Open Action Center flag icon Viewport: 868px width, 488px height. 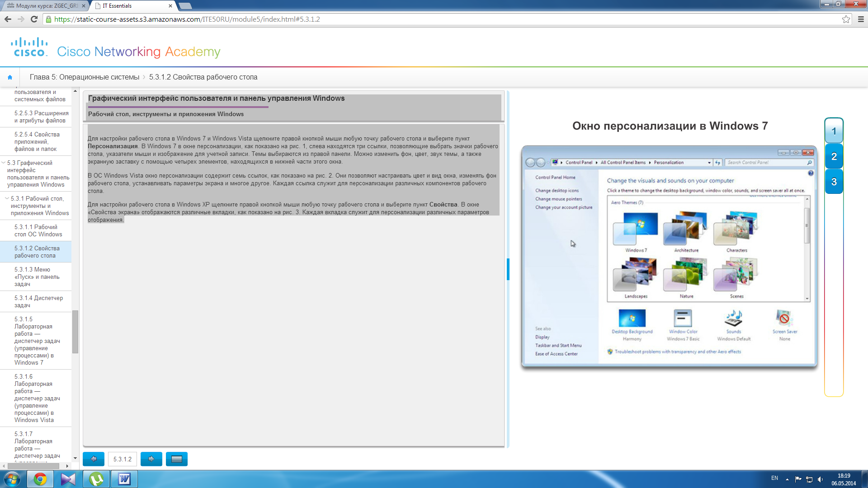[798, 479]
